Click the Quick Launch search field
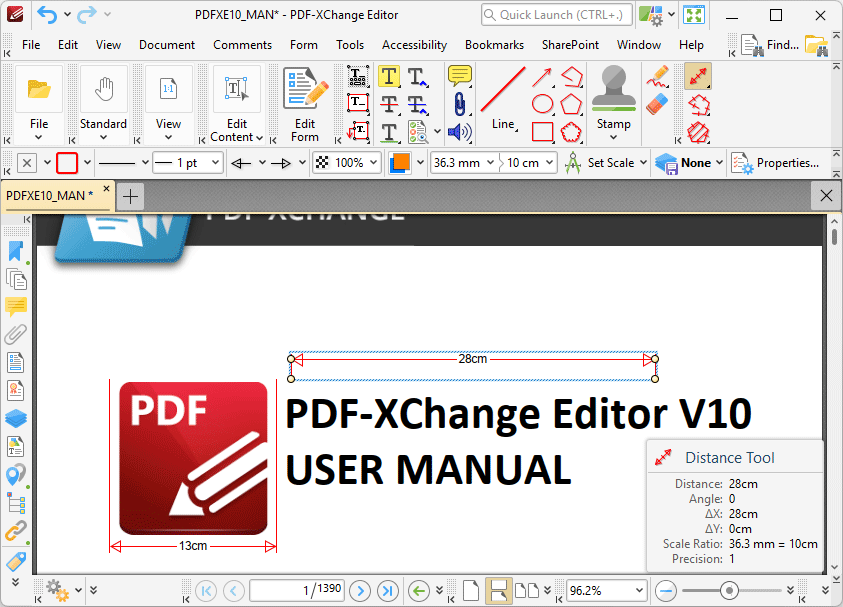This screenshot has width=843, height=607. (x=556, y=15)
